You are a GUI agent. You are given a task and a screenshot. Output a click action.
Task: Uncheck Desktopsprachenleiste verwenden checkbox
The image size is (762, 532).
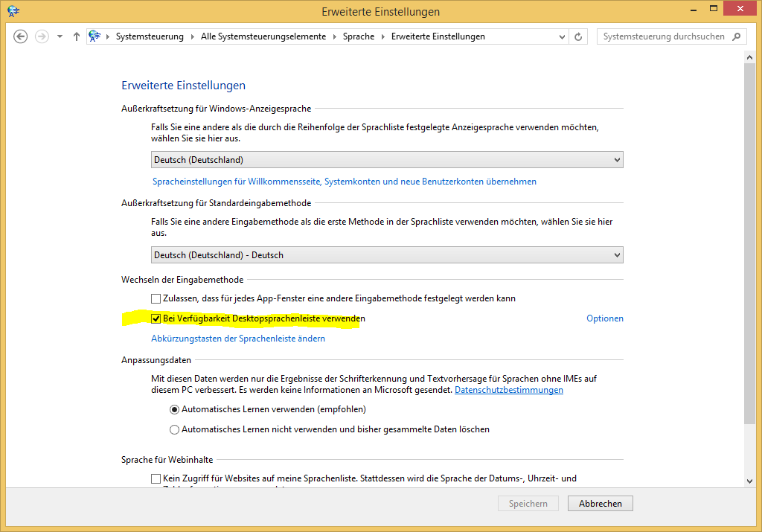click(156, 318)
